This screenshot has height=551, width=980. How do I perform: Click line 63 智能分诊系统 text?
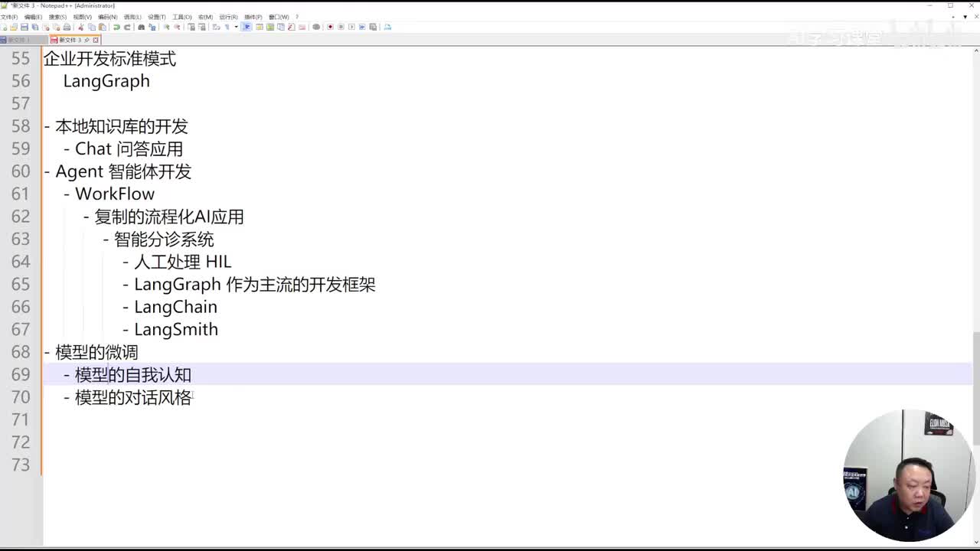(164, 240)
